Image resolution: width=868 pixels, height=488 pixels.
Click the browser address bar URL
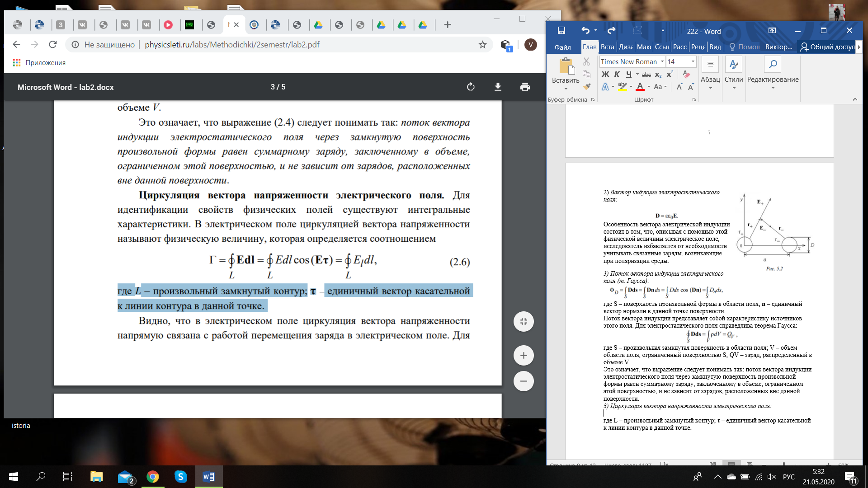(232, 45)
